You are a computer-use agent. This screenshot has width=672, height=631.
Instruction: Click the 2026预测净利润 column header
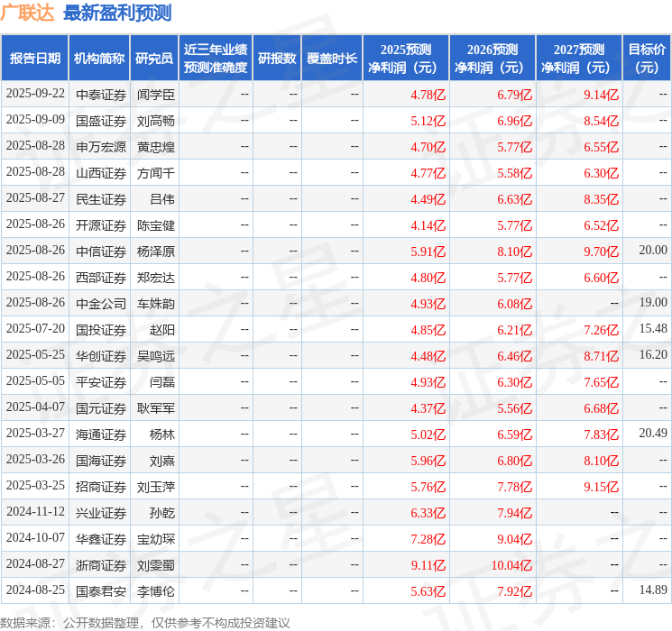(492, 58)
